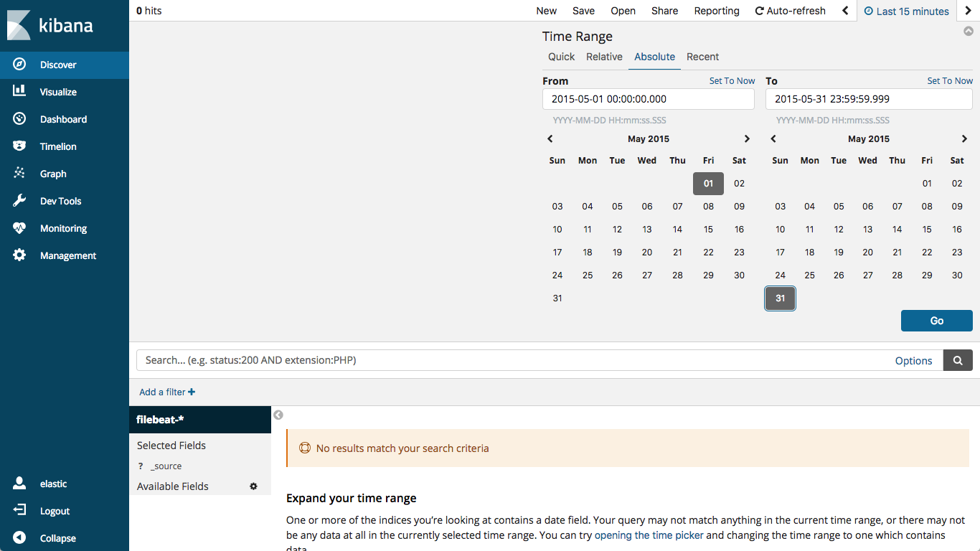Viewport: 980px width, 551px height.
Task: Click the magnifier search submit button
Action: click(x=958, y=360)
